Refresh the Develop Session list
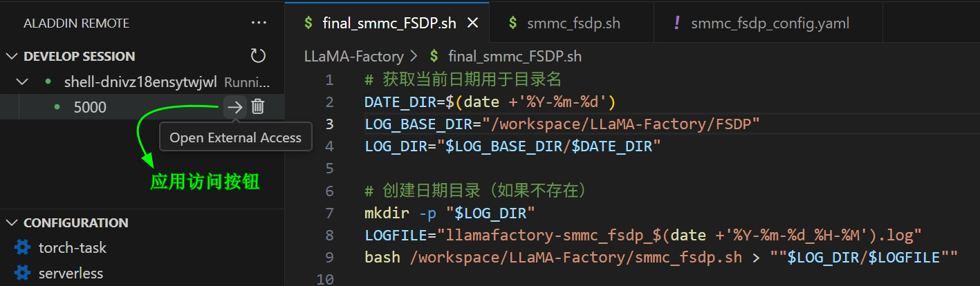This screenshot has height=286, width=980. 258,56
